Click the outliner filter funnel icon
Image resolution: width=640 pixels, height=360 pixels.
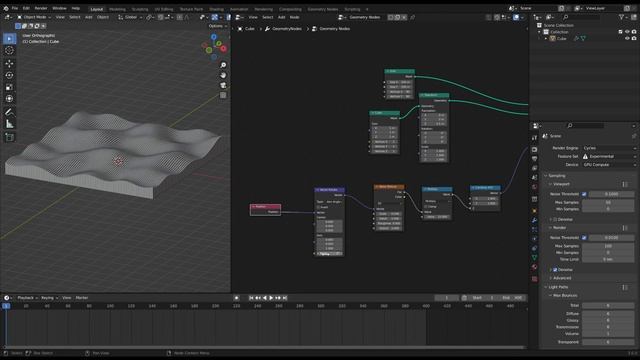621,17
